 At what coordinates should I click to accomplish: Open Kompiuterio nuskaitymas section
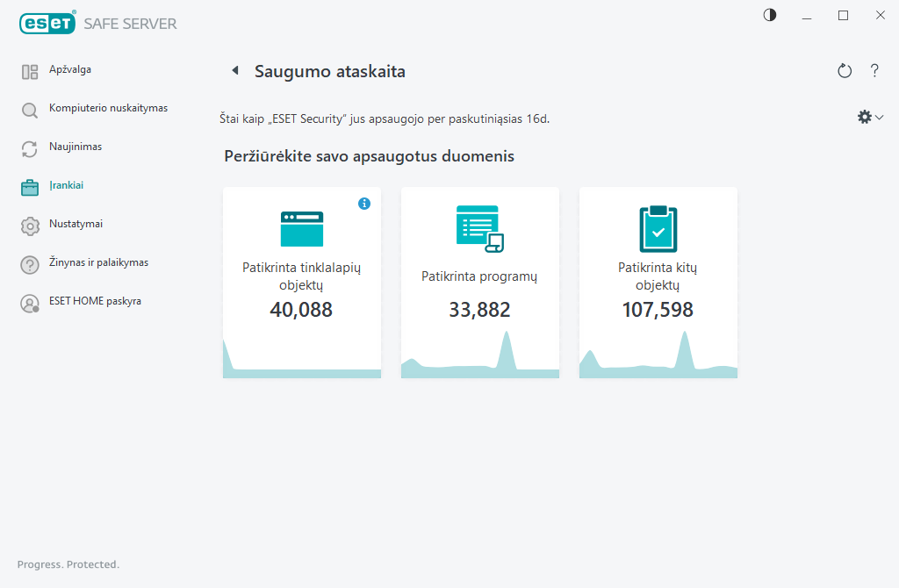[108, 108]
